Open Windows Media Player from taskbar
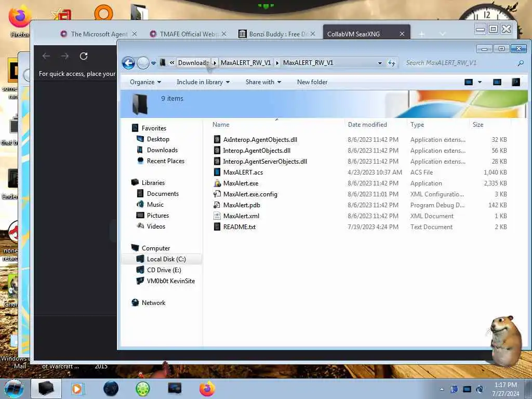The image size is (532, 399). click(78, 389)
